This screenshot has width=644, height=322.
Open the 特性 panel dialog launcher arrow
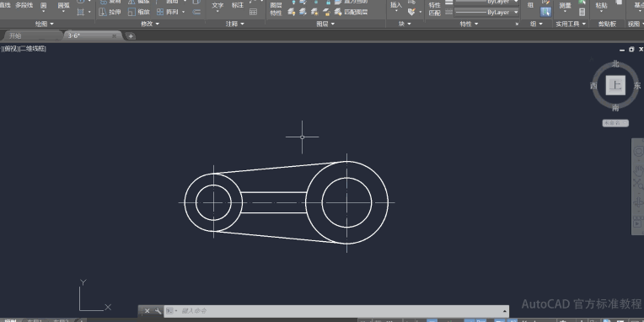[517, 24]
